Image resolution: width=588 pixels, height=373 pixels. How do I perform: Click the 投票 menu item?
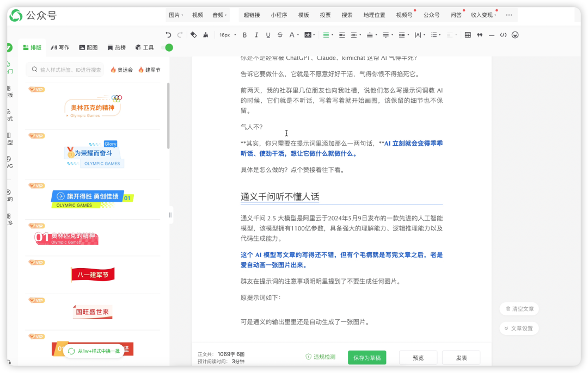click(x=325, y=15)
